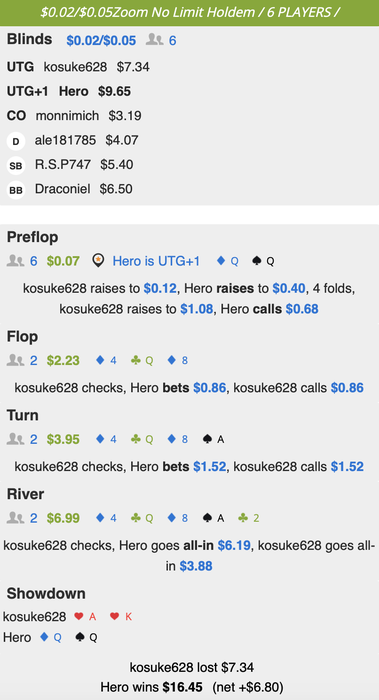Click the monnimich player name in CO row
The image size is (379, 700).
(x=67, y=116)
